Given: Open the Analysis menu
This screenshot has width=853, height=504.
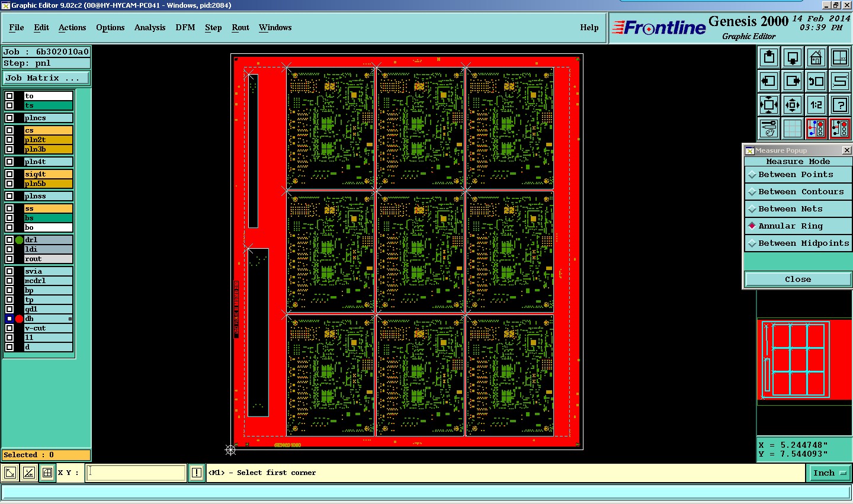Looking at the screenshot, I should pos(150,27).
